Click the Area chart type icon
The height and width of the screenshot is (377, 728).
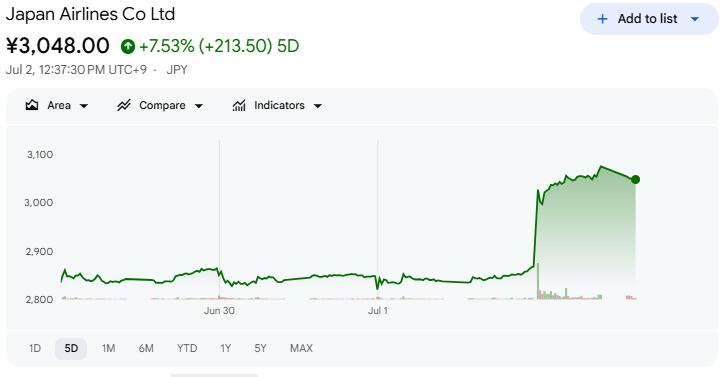pos(32,105)
